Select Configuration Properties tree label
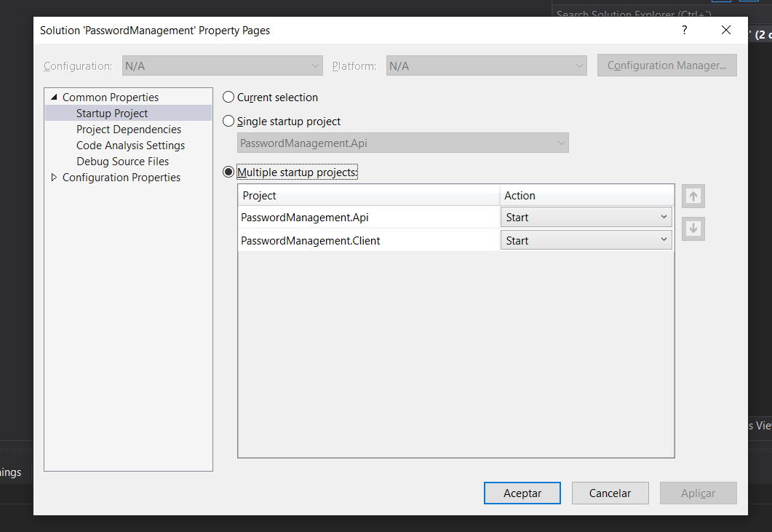 pyautogui.click(x=121, y=178)
